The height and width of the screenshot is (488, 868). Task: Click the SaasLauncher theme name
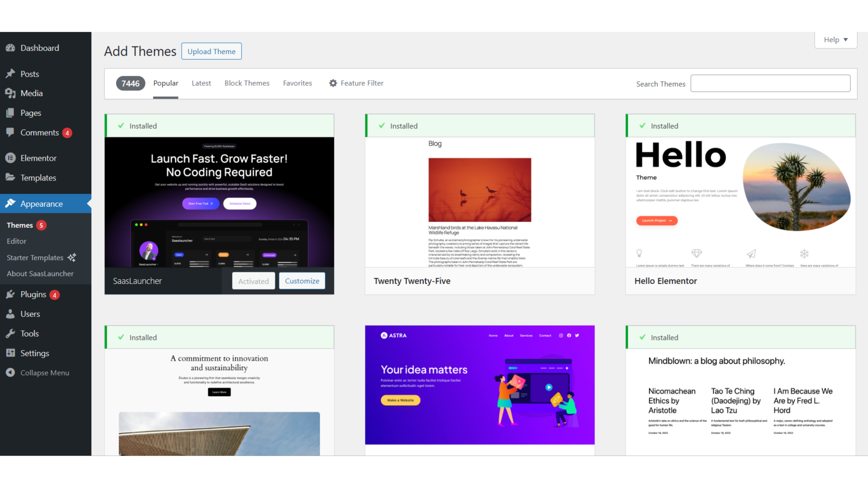pos(137,281)
